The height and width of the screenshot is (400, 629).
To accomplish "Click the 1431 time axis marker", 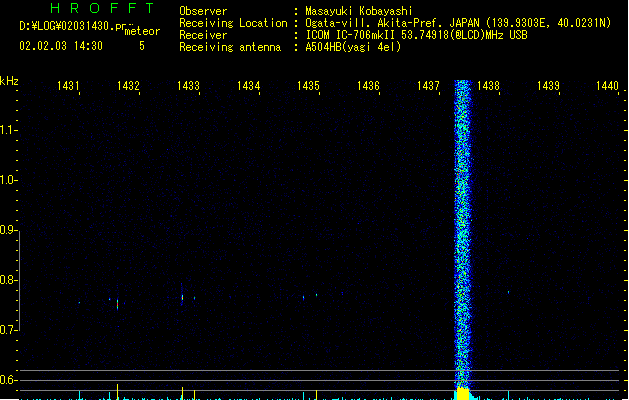I will [68, 86].
